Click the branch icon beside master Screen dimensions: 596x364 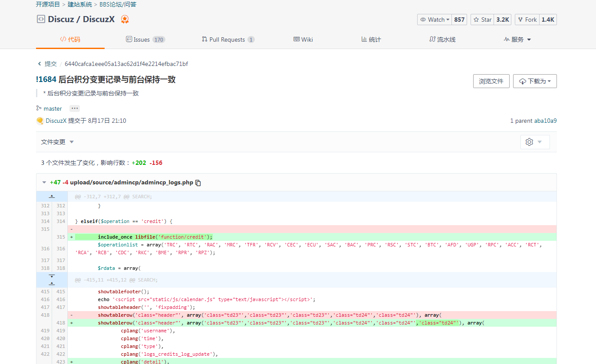39,108
